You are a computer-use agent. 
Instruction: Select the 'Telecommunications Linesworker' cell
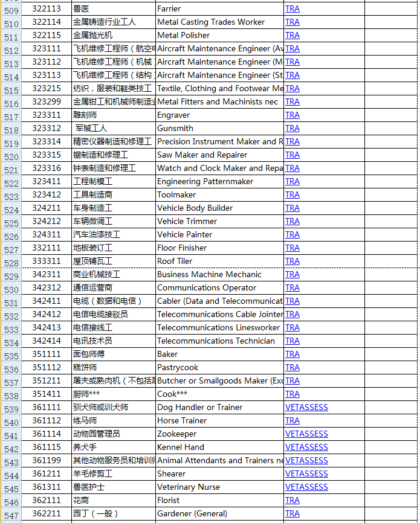click(x=220, y=328)
